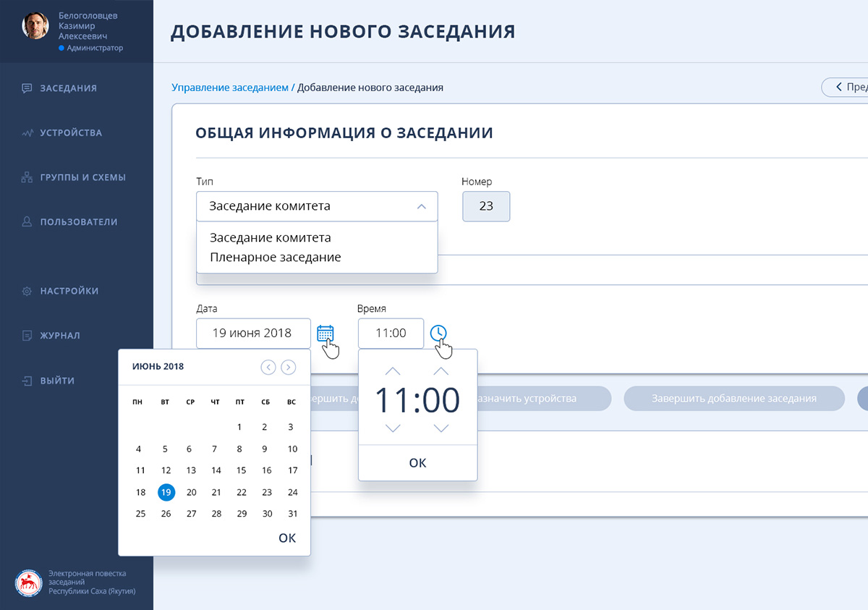Open the clock icon next to time field
This screenshot has height=610, width=868.
(x=438, y=333)
